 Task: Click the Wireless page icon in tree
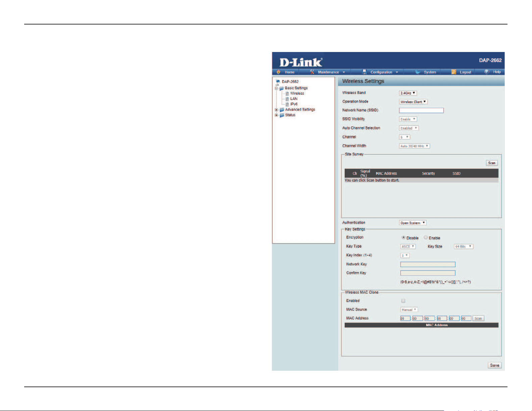(287, 94)
